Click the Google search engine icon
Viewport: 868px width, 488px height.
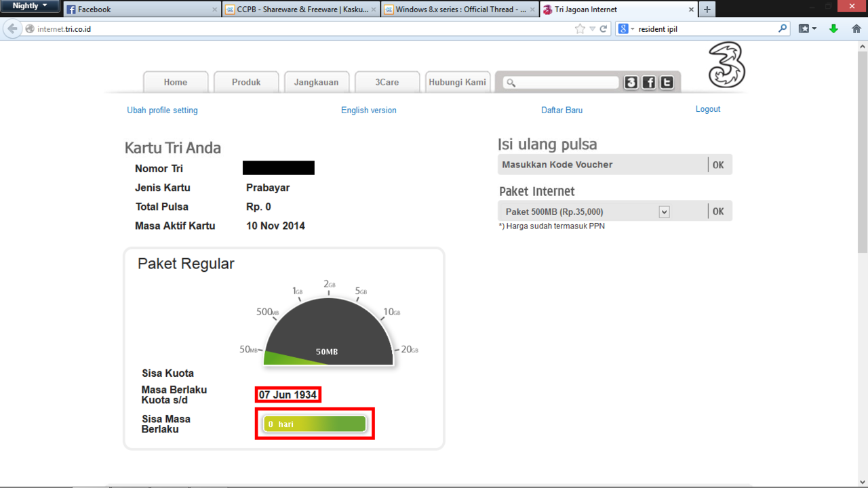(x=623, y=29)
